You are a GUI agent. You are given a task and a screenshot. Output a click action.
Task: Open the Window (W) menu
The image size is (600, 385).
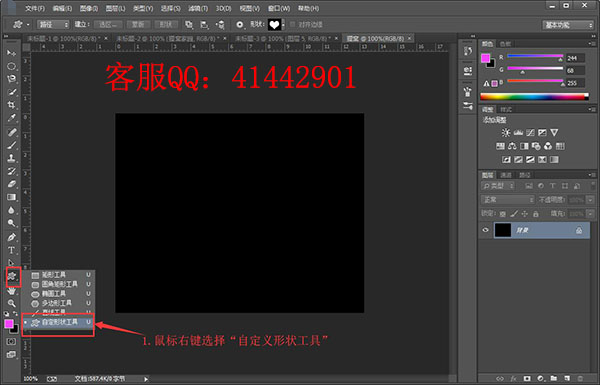tap(279, 8)
